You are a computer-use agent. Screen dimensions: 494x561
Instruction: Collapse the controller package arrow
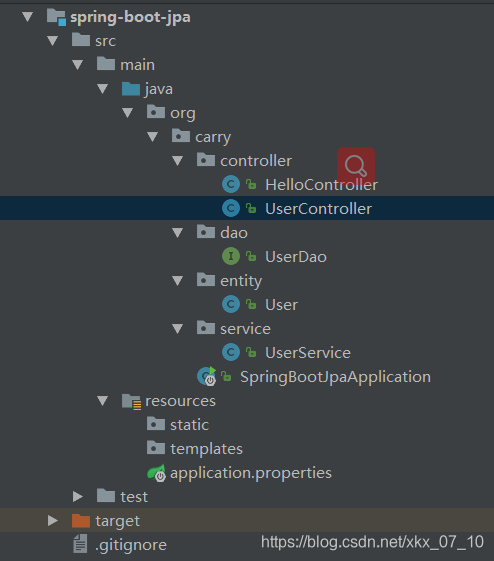[178, 161]
